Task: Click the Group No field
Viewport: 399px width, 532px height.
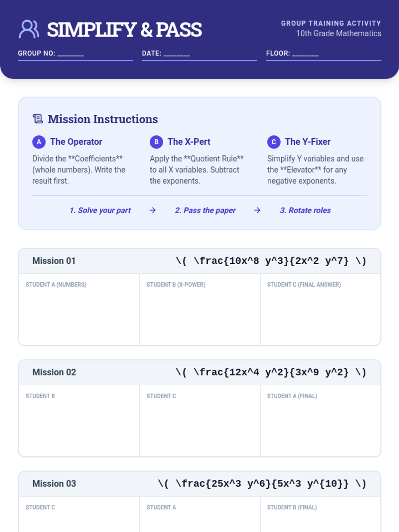Action: click(x=75, y=54)
